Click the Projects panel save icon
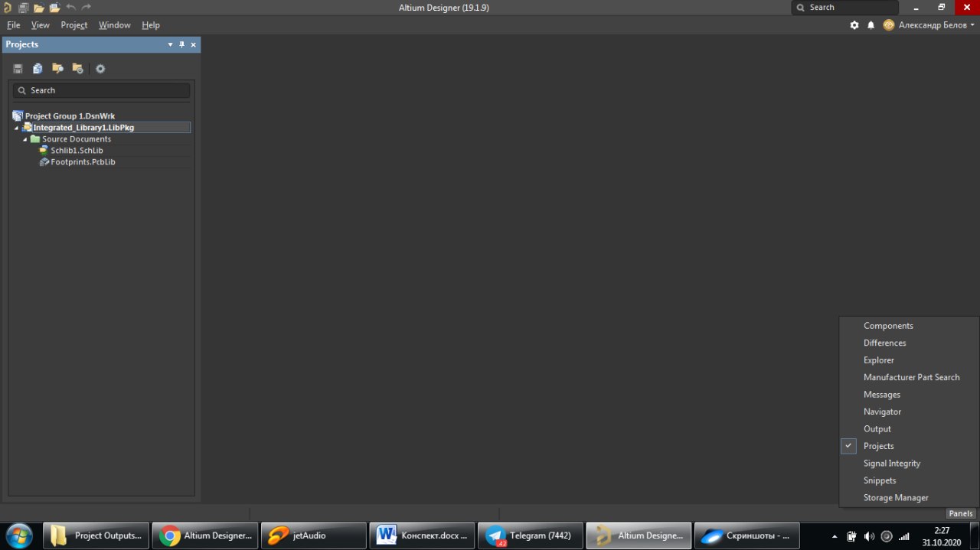The height and width of the screenshot is (550, 980). [x=18, y=69]
